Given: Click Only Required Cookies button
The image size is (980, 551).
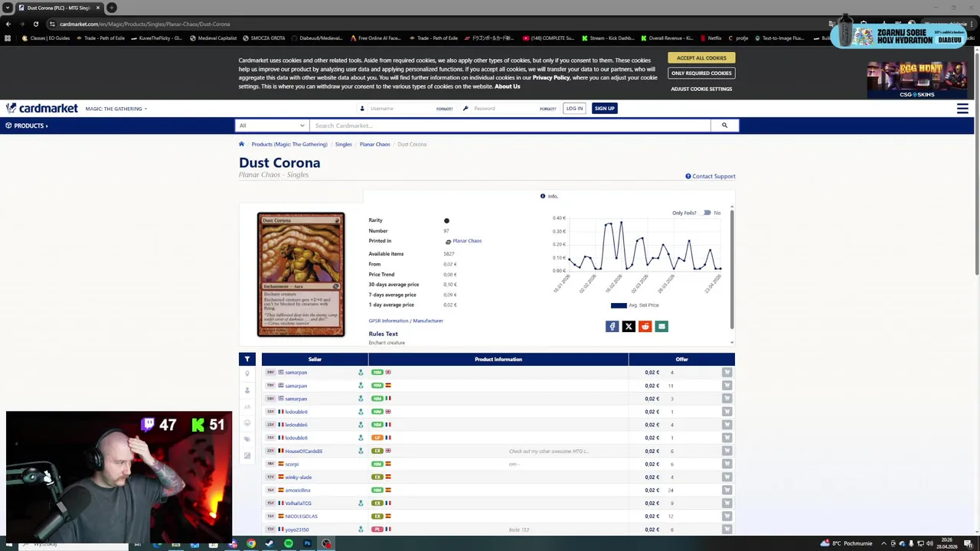Looking at the screenshot, I should click(x=701, y=73).
